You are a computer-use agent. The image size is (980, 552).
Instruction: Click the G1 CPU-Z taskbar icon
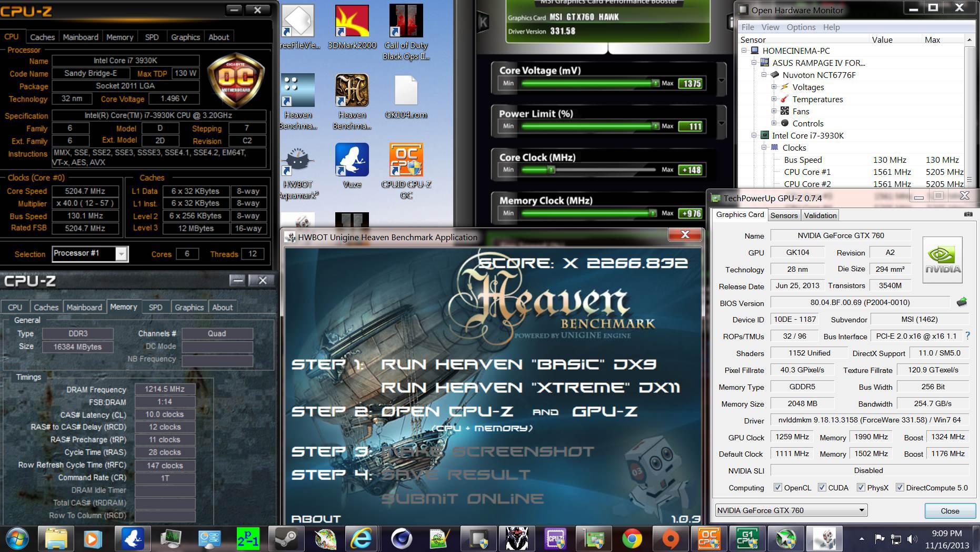tap(747, 539)
